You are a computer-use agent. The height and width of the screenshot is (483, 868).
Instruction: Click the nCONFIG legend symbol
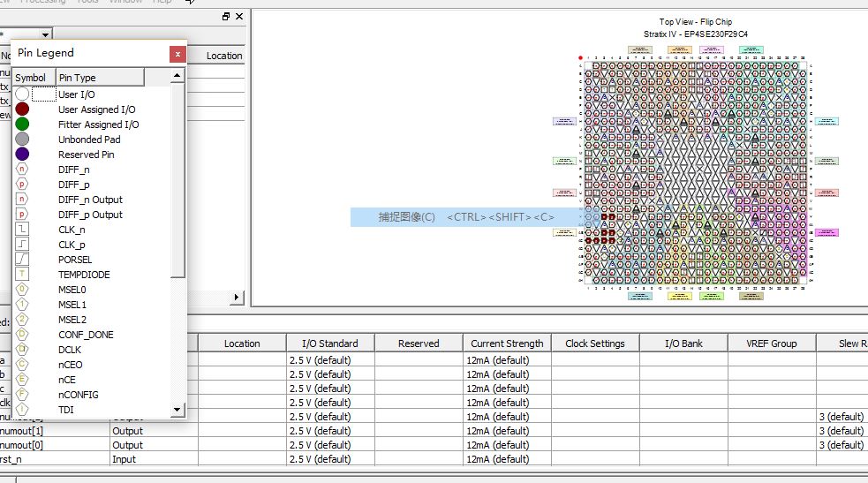[22, 395]
